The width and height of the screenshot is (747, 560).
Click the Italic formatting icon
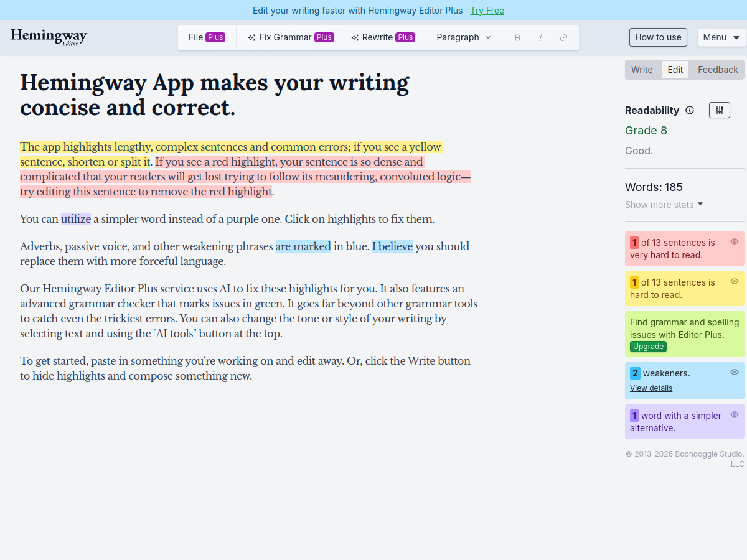540,37
